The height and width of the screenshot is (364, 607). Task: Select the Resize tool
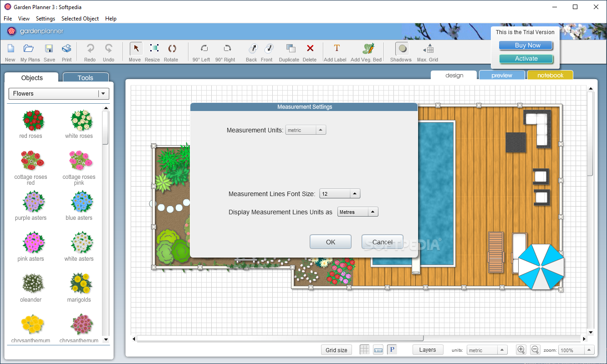coord(154,48)
